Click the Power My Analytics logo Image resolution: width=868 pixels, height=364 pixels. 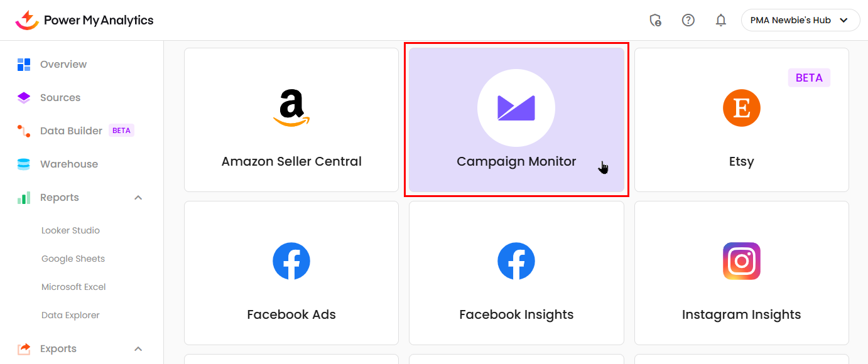pyautogui.click(x=84, y=20)
